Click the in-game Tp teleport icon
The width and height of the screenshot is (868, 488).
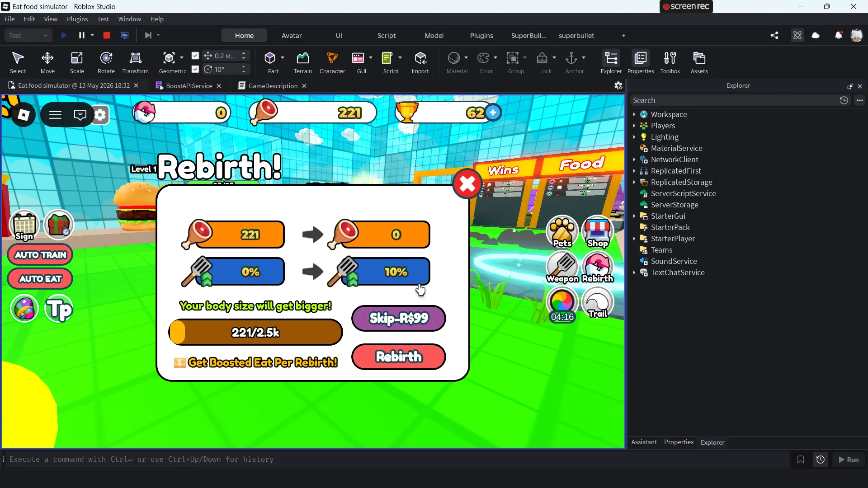tap(59, 309)
